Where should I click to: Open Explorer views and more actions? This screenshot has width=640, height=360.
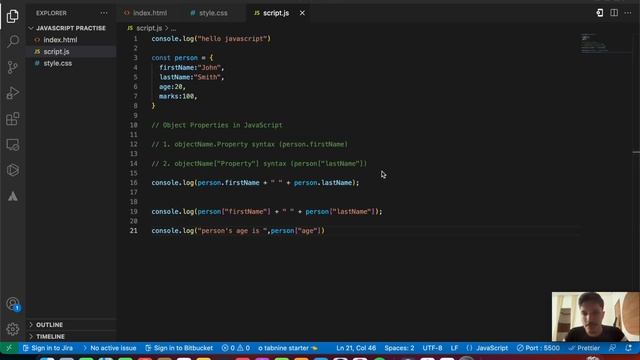coord(104,13)
